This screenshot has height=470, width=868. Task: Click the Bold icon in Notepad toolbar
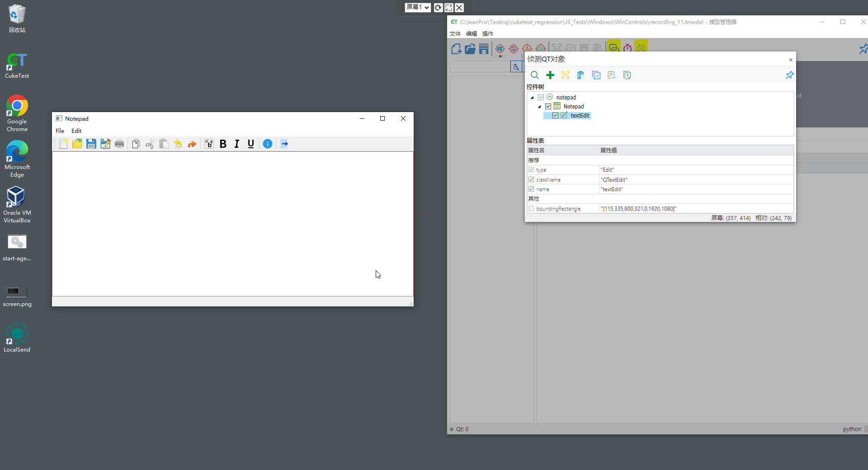(223, 144)
